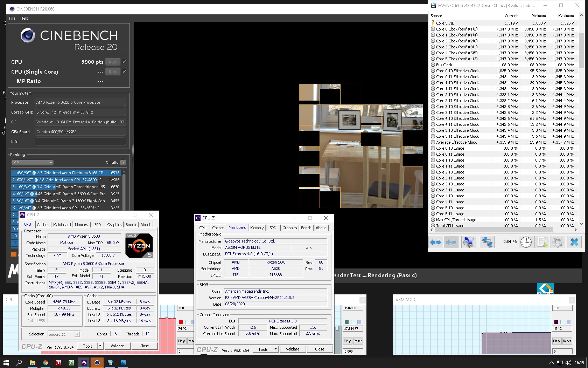
Task: Click the Average Effective Clock row icon
Action: 433,142
